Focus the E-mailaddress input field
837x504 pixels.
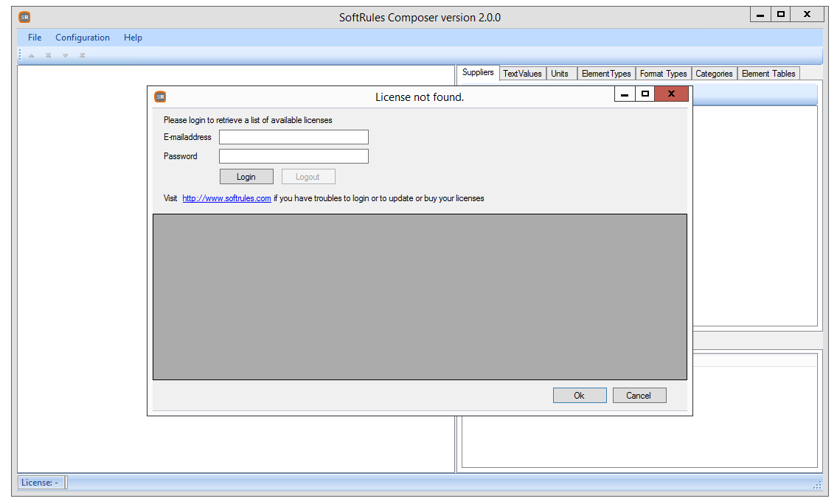294,137
